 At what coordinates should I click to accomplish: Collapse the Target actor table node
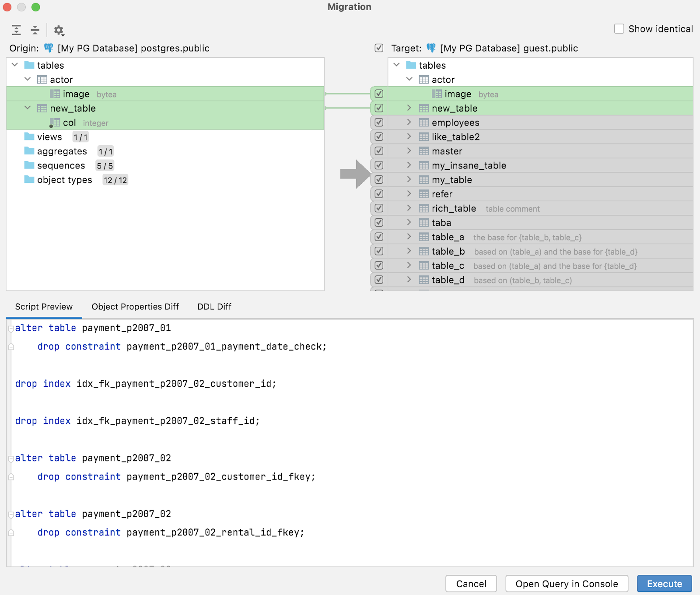[409, 79]
